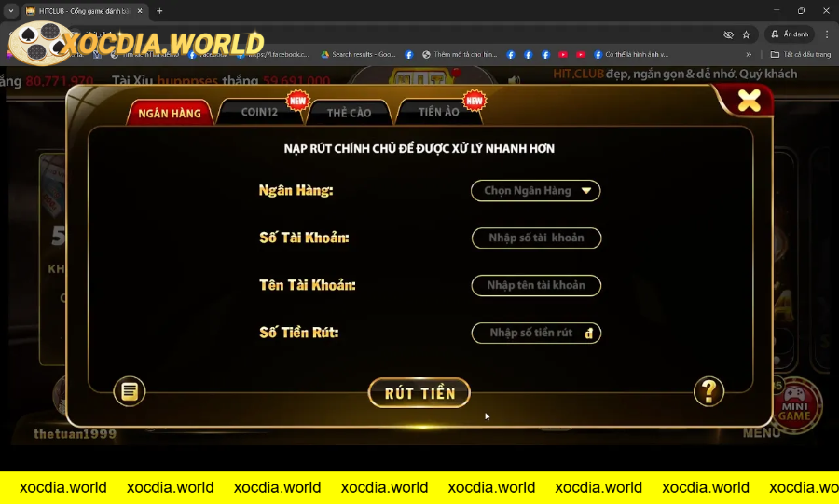Open a new browser tab
The image size is (839, 504).
159,10
